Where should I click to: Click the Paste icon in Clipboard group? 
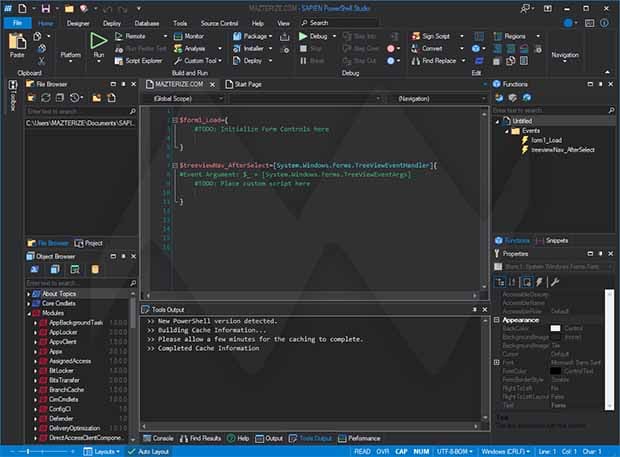(x=17, y=42)
